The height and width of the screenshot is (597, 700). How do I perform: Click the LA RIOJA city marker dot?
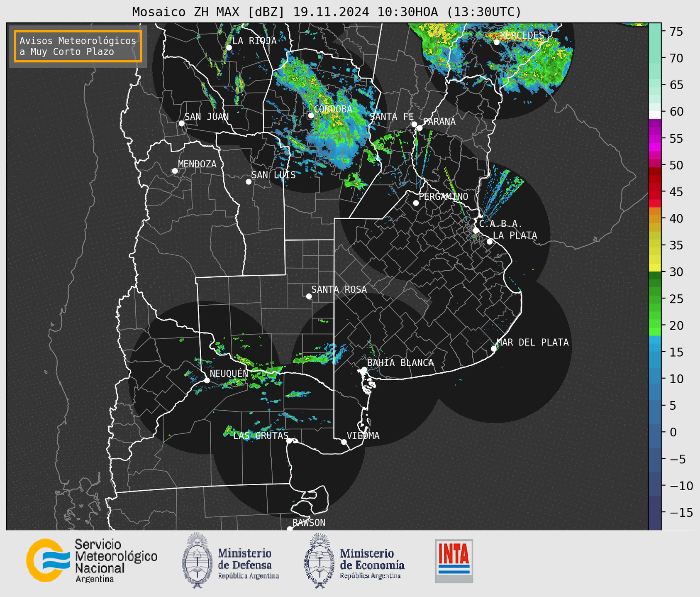click(x=229, y=48)
